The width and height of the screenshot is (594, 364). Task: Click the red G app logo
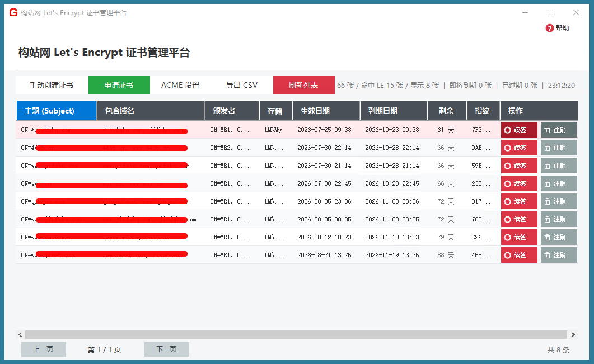point(13,12)
